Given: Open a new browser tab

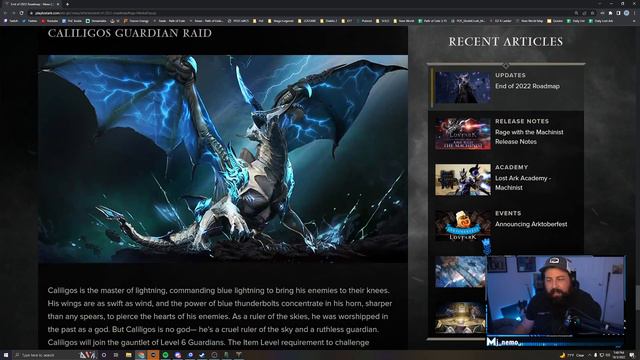Looking at the screenshot, I should point(67,4).
